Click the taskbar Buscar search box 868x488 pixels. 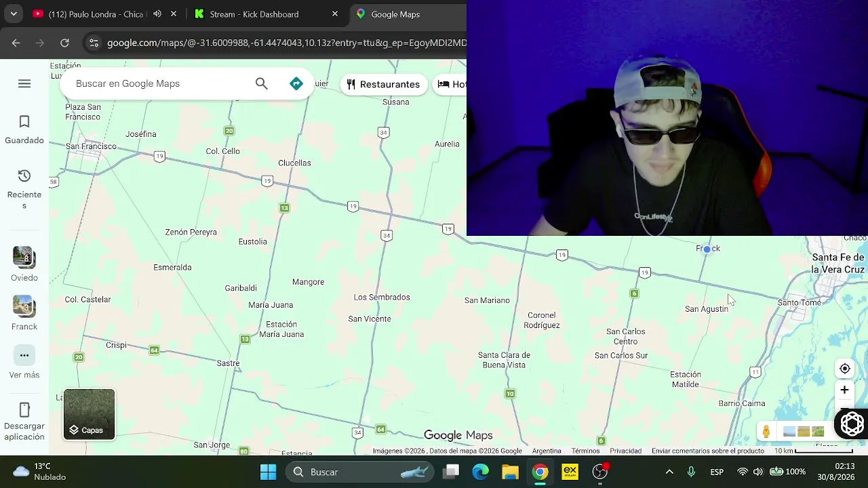coord(359,472)
